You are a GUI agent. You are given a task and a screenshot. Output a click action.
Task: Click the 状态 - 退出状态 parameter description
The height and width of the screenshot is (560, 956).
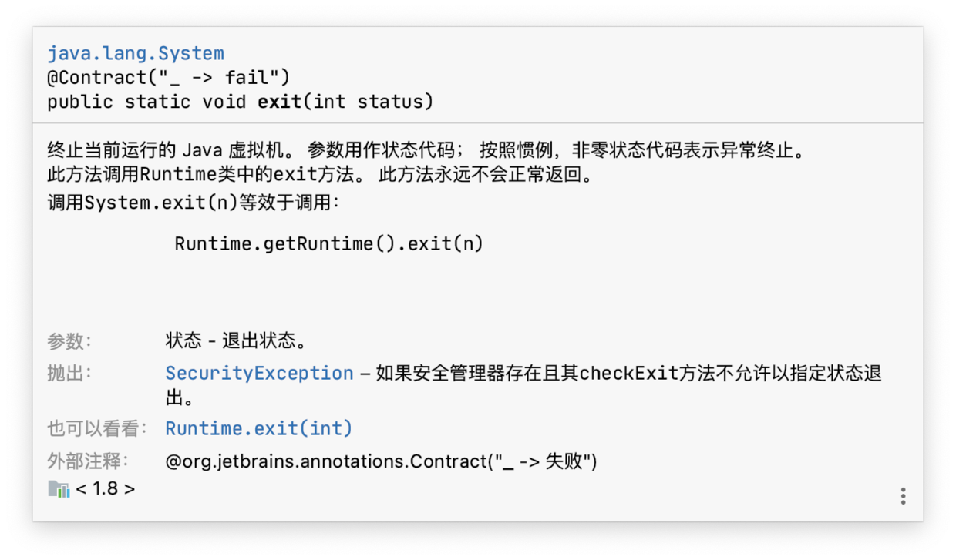[x=236, y=341]
